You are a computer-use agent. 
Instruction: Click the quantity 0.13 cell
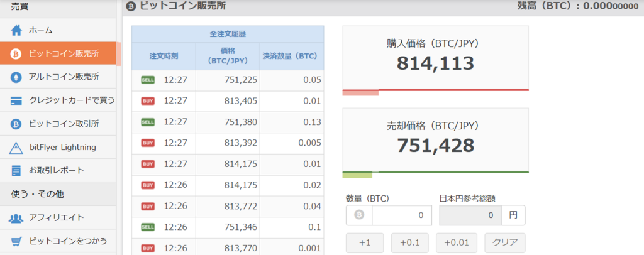tap(292, 122)
